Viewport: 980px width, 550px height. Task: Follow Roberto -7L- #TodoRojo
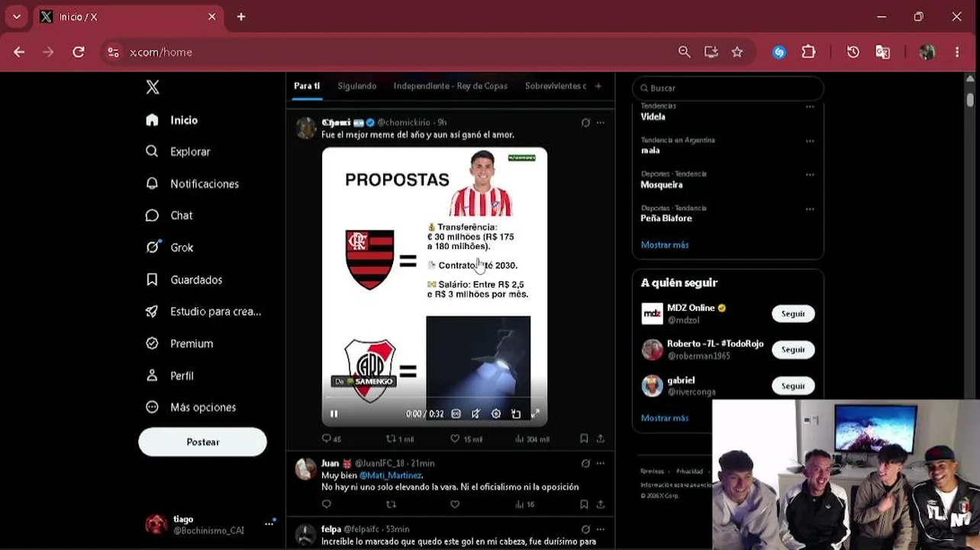pos(793,350)
